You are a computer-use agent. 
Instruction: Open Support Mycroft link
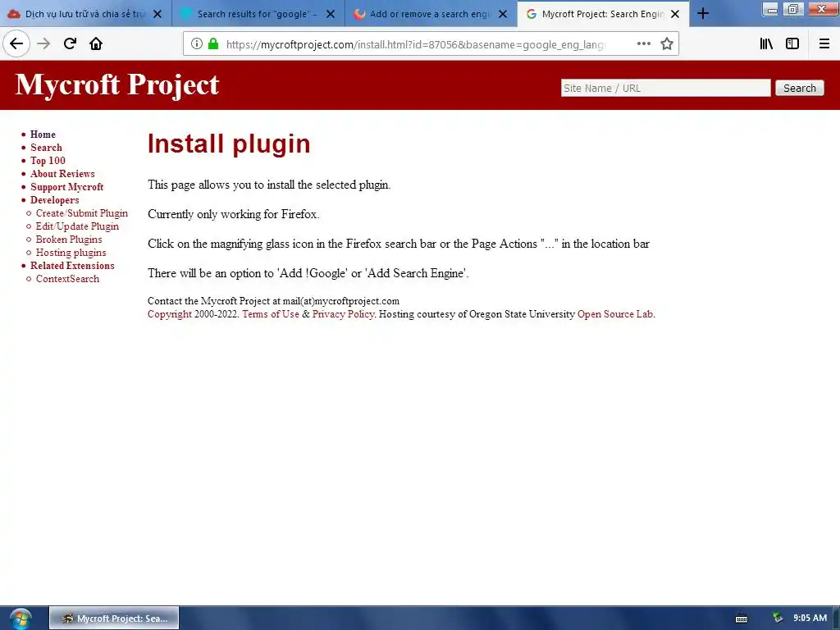click(x=67, y=187)
